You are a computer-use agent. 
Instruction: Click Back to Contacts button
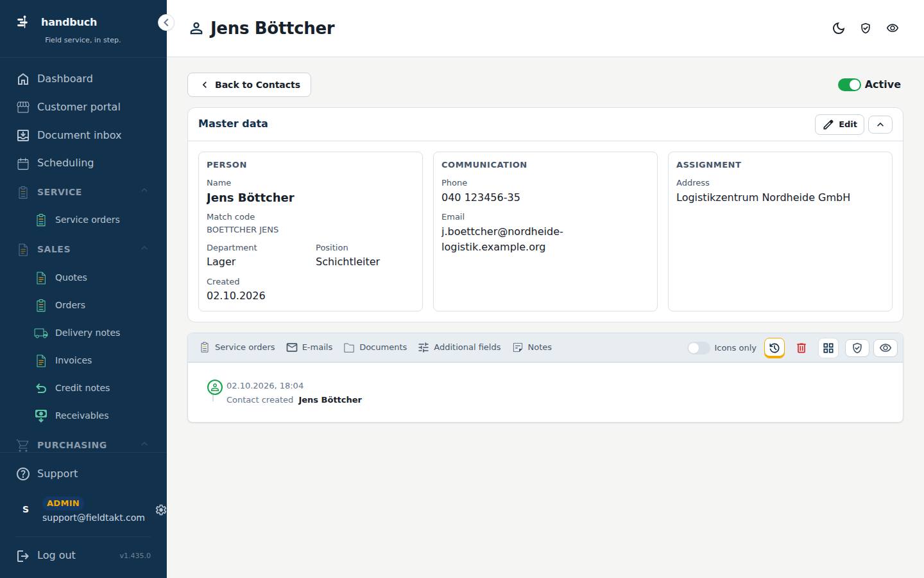pos(249,85)
